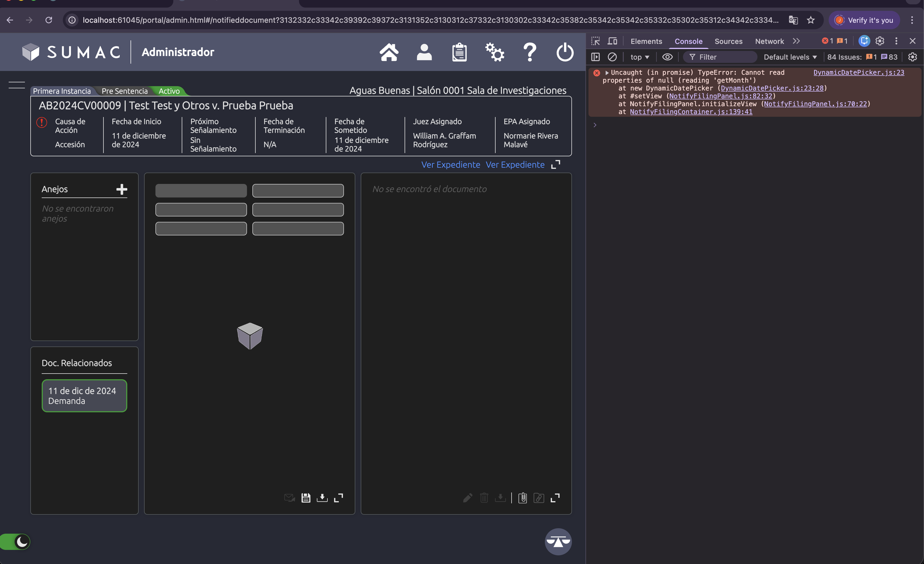Click the first Ver Expediente link
The height and width of the screenshot is (564, 924).
pos(450,165)
